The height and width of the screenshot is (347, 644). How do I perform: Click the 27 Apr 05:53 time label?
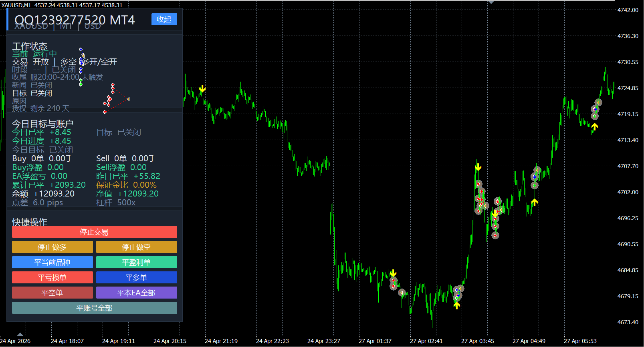point(580,341)
